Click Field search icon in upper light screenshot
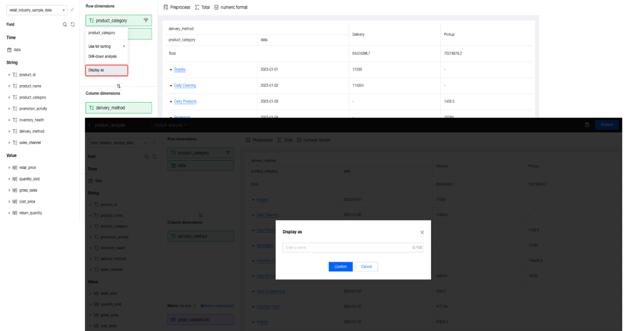Image resolution: width=644 pixels, height=331 pixels. (x=65, y=24)
